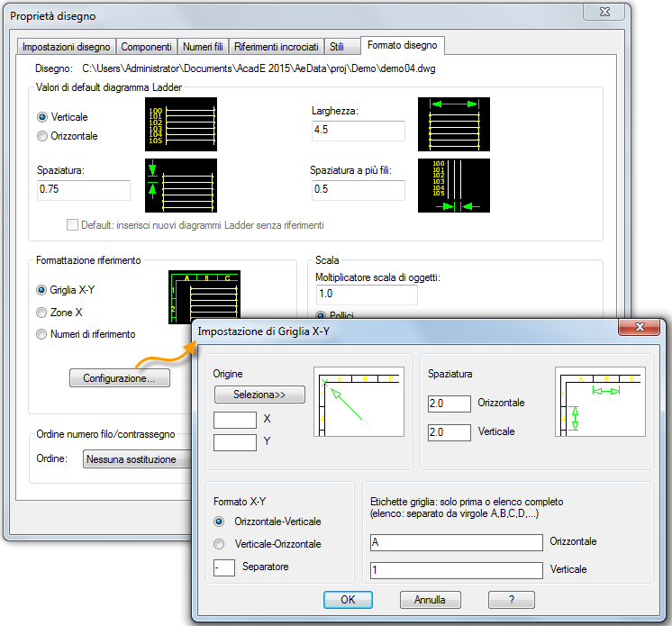Edit the Spaziatura a più fili field

[x=359, y=190]
